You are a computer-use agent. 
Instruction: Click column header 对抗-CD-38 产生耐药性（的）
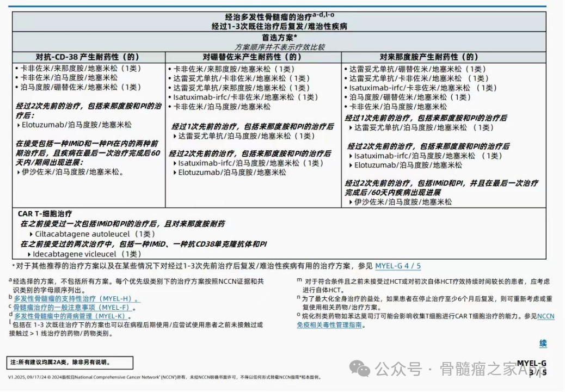pos(87,57)
